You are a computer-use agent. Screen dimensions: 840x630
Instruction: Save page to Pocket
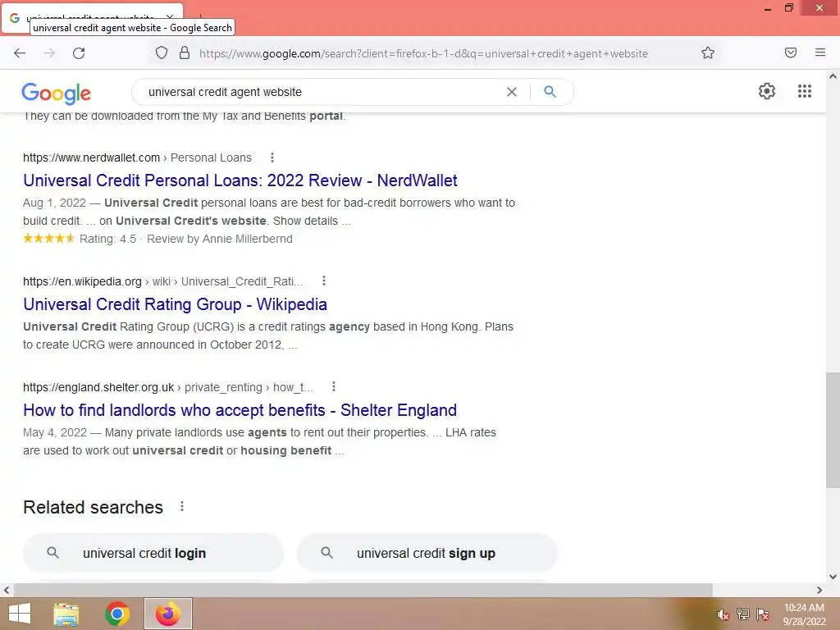click(791, 52)
